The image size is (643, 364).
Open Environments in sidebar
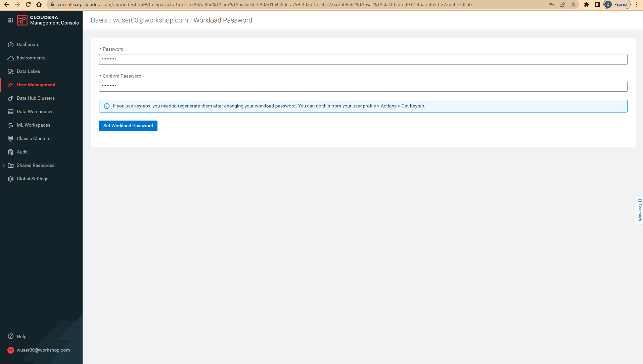pos(31,58)
